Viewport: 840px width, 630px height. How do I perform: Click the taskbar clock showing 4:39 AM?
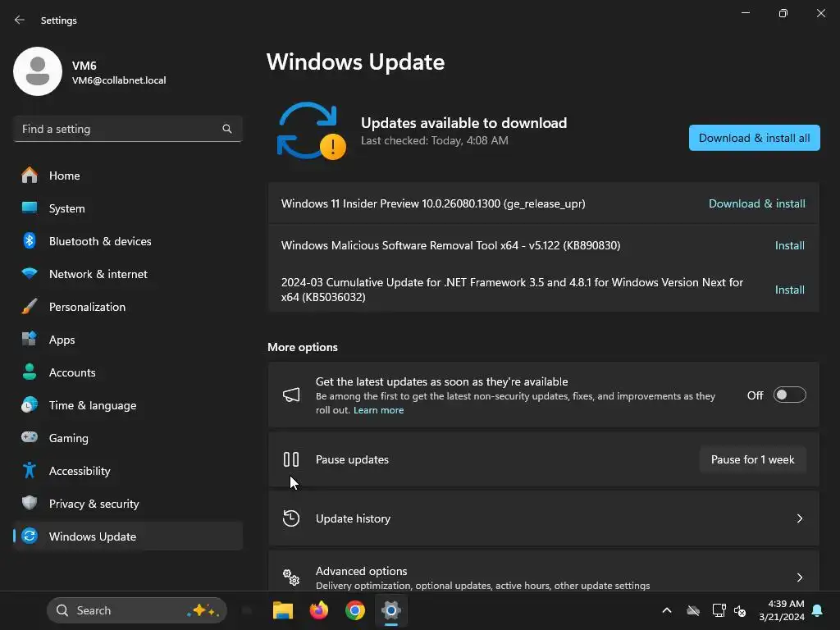[x=782, y=610]
